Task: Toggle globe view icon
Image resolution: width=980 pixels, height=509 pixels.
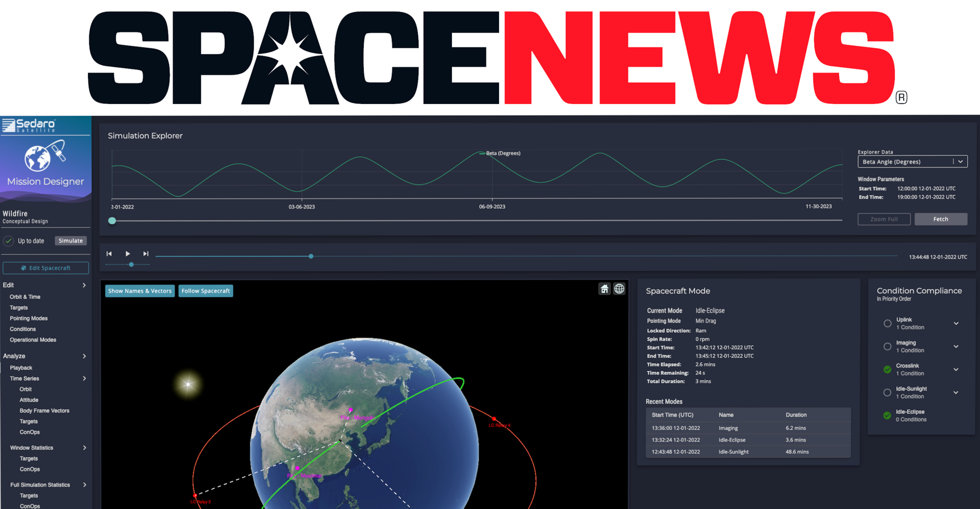Action: (619, 289)
